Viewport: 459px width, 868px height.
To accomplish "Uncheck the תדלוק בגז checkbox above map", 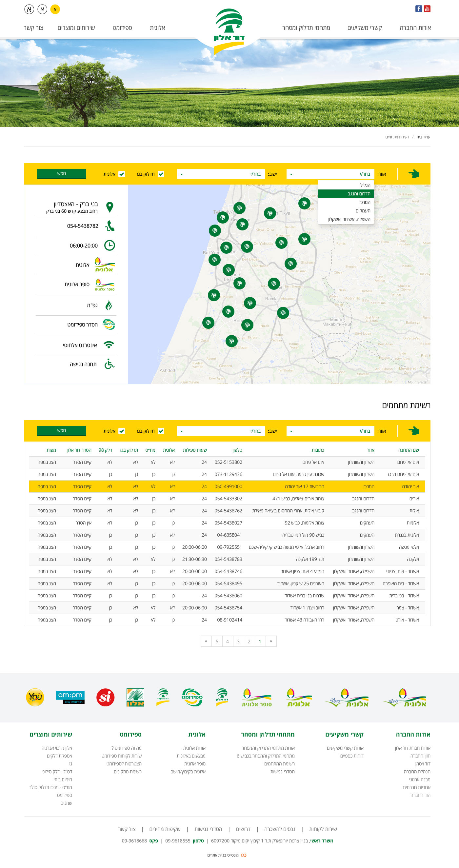I will click(161, 174).
